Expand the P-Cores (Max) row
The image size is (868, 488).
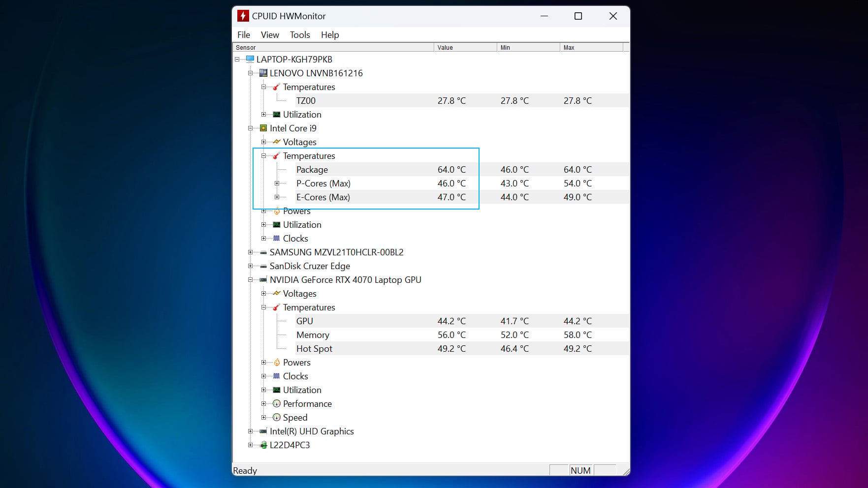click(277, 183)
